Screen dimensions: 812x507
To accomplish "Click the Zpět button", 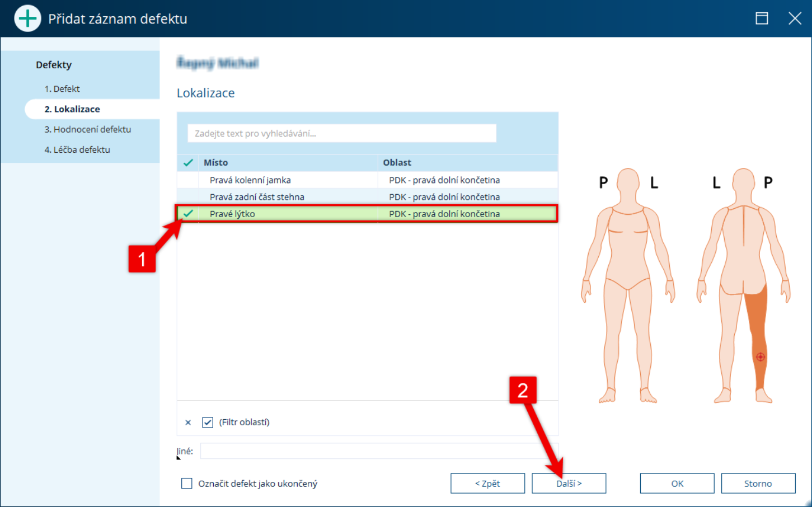I will pyautogui.click(x=487, y=483).
